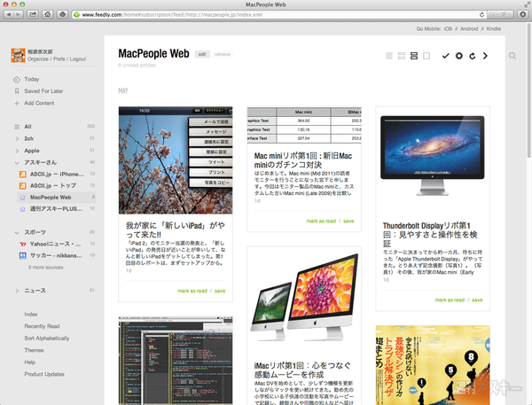The image size is (532, 405).
Task: Open Saved For Later section
Action: click(43, 90)
